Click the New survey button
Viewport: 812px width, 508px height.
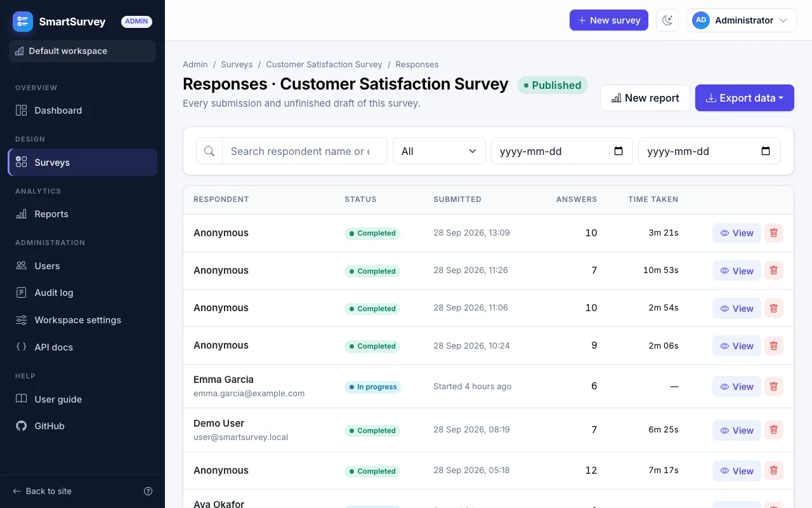[609, 20]
